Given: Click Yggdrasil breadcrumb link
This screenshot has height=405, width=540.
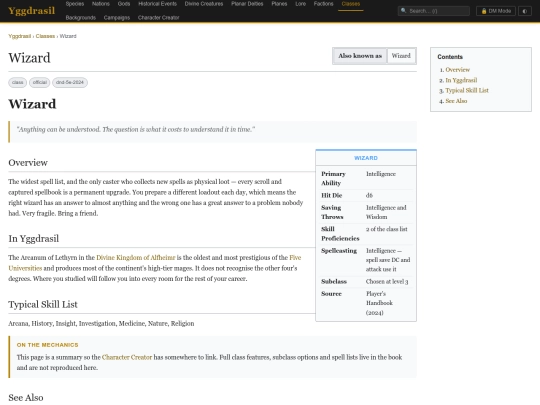Looking at the screenshot, I should pos(20,36).
